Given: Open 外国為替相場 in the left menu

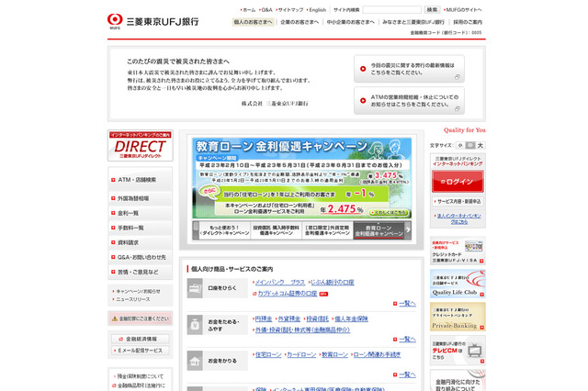Looking at the screenshot, I should point(141,198).
